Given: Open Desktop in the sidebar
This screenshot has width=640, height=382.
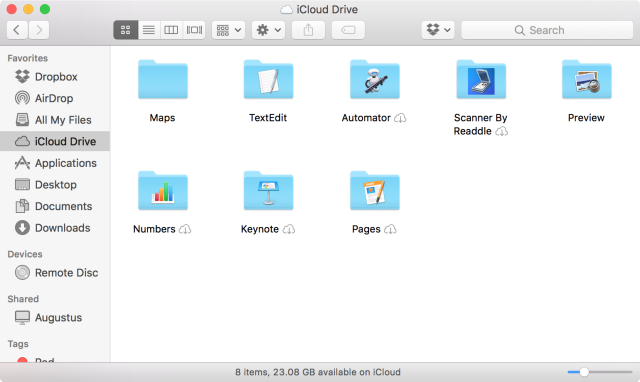Looking at the screenshot, I should (55, 184).
